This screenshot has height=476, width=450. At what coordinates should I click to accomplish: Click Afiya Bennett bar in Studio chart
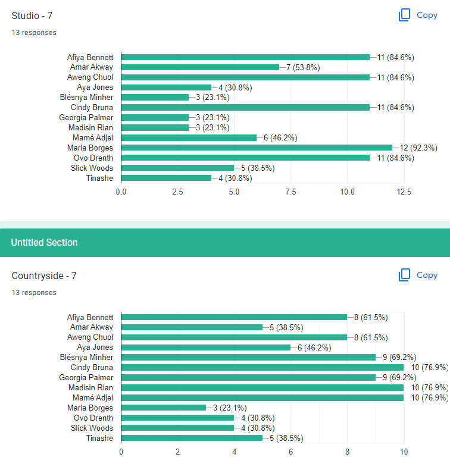point(245,57)
